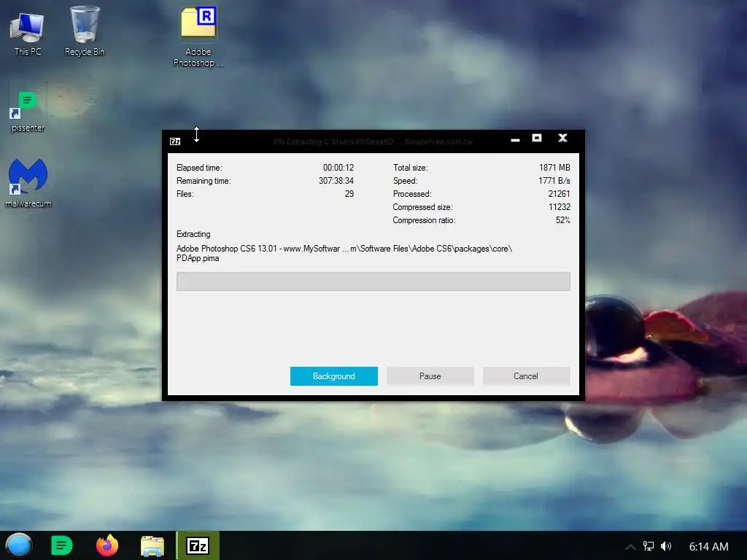Click the Elapsed time value 00:00:12

tap(338, 168)
